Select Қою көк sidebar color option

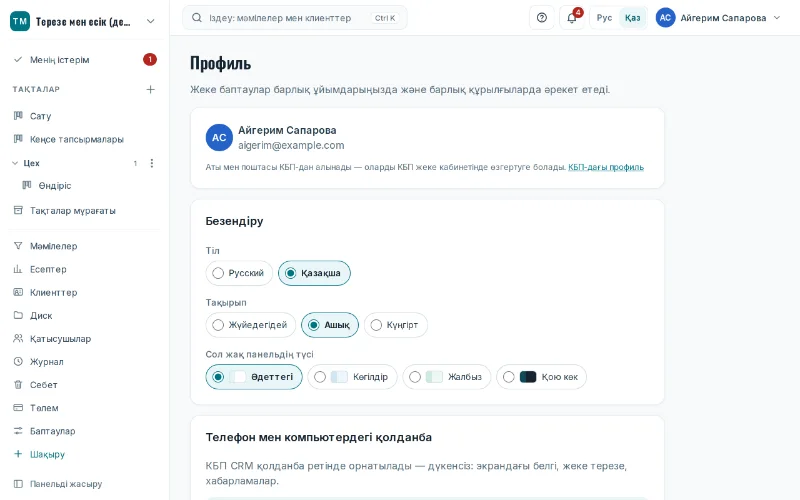click(x=541, y=377)
